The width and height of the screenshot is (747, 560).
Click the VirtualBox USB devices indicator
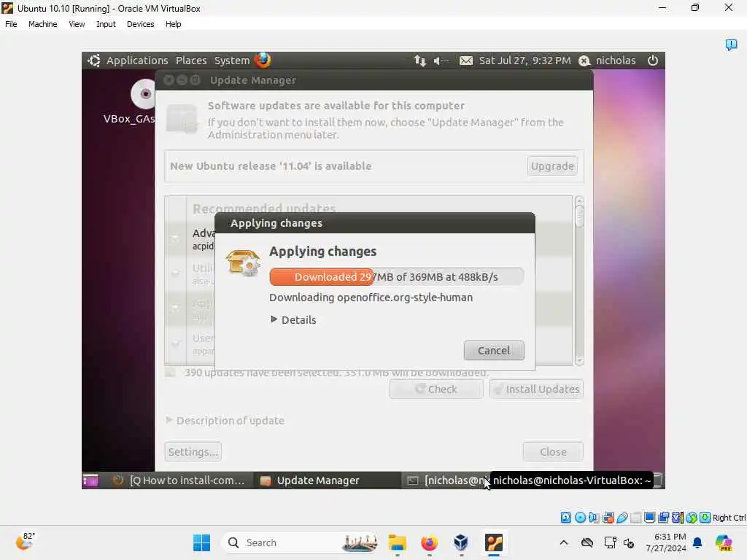coord(622,518)
